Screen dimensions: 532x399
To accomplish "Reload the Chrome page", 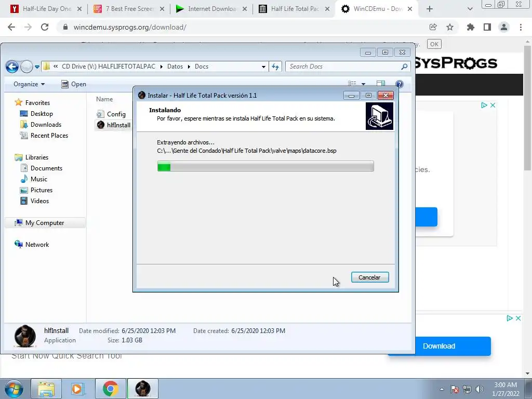I will coord(45,27).
